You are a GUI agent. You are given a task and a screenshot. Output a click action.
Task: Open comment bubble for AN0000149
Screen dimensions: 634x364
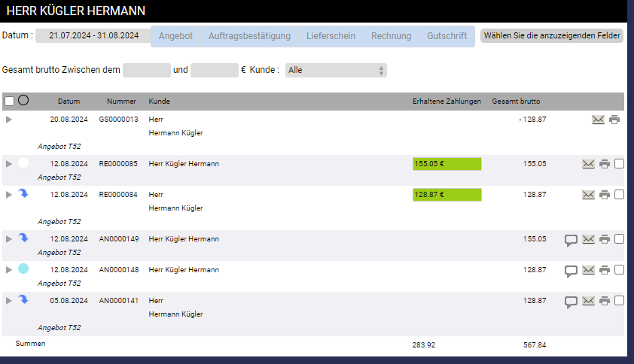point(572,240)
